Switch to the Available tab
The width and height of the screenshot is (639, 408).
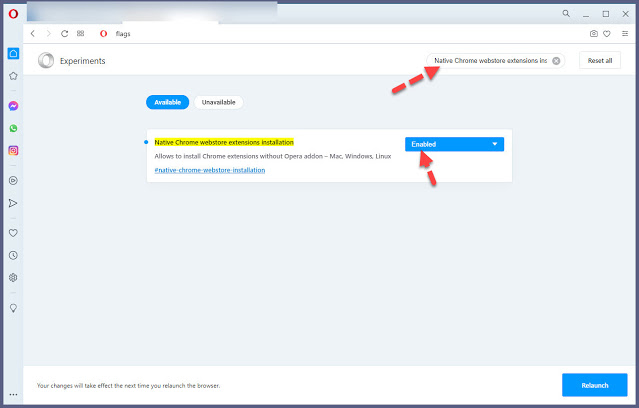point(167,102)
